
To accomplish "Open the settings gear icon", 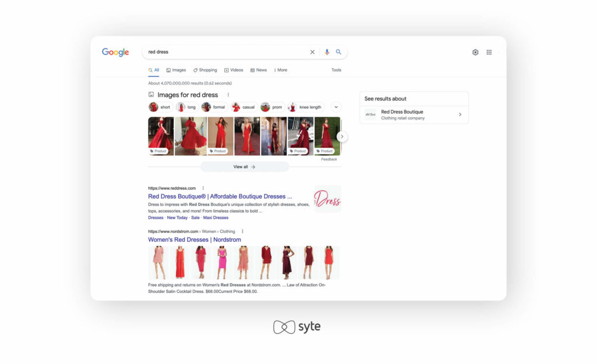I will click(475, 52).
